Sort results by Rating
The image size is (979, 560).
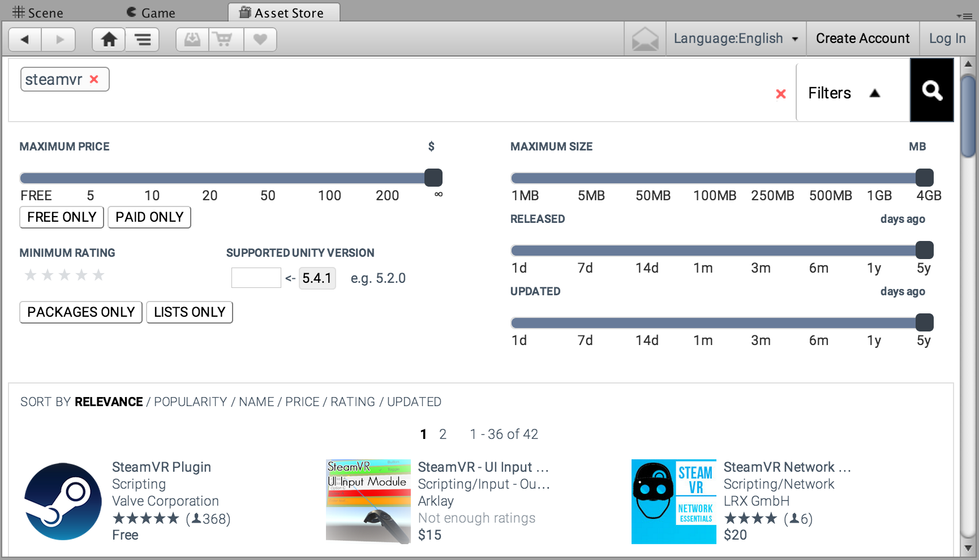click(x=353, y=402)
